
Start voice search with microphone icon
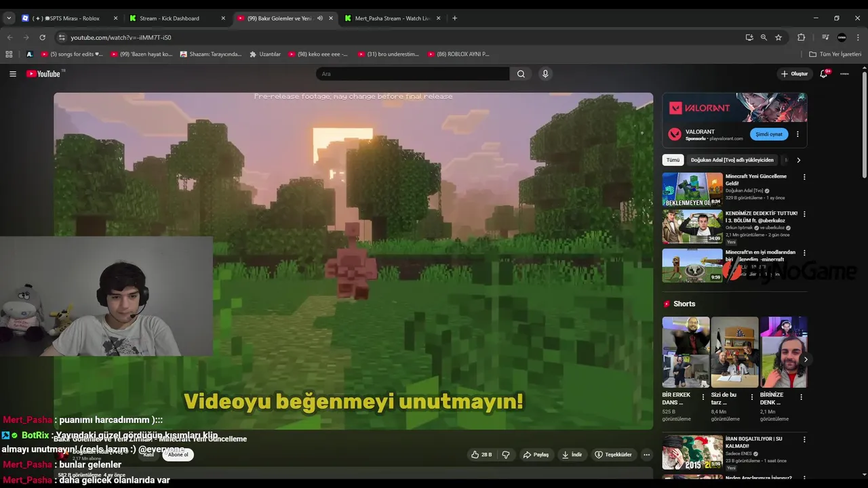pyautogui.click(x=545, y=74)
